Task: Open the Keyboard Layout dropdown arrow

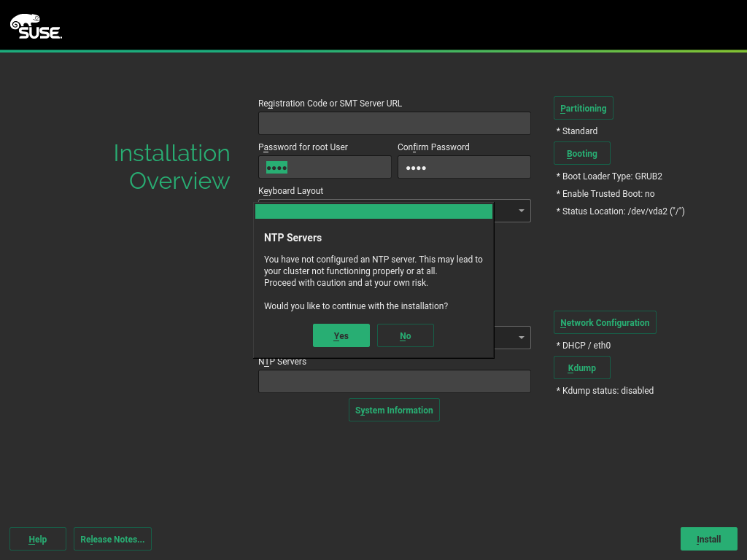Action: pyautogui.click(x=521, y=211)
